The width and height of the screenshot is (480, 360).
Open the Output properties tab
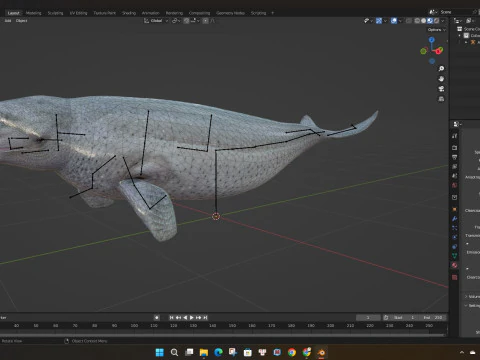[454, 157]
